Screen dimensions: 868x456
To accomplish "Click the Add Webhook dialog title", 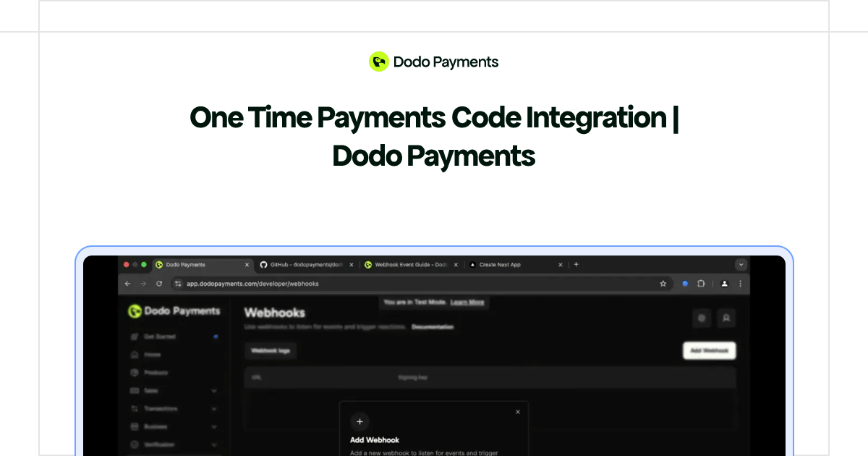I will [375, 439].
